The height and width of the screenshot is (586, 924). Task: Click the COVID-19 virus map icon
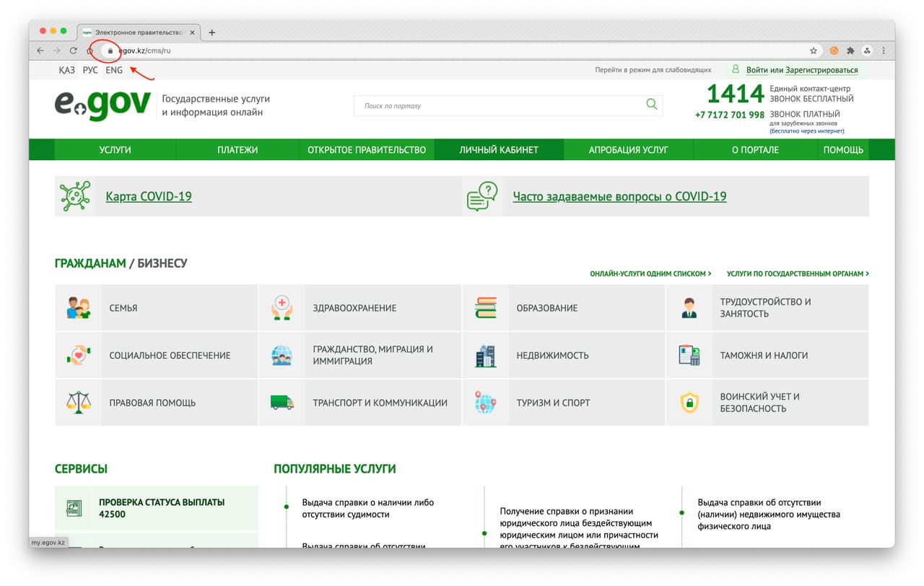[75, 196]
